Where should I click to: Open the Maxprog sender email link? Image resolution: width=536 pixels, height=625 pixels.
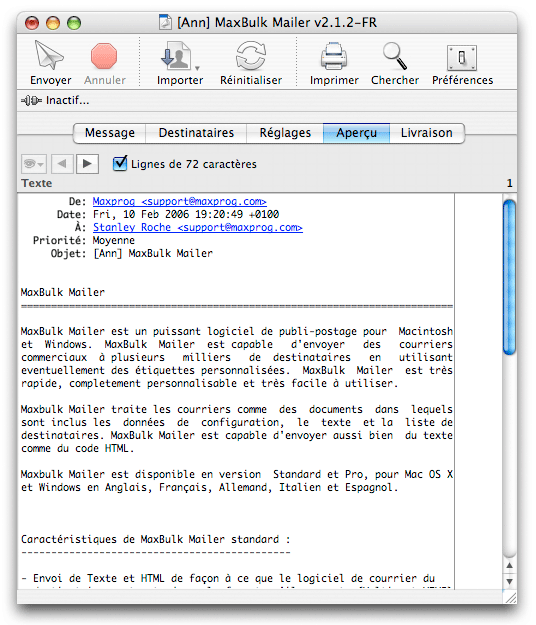click(179, 202)
